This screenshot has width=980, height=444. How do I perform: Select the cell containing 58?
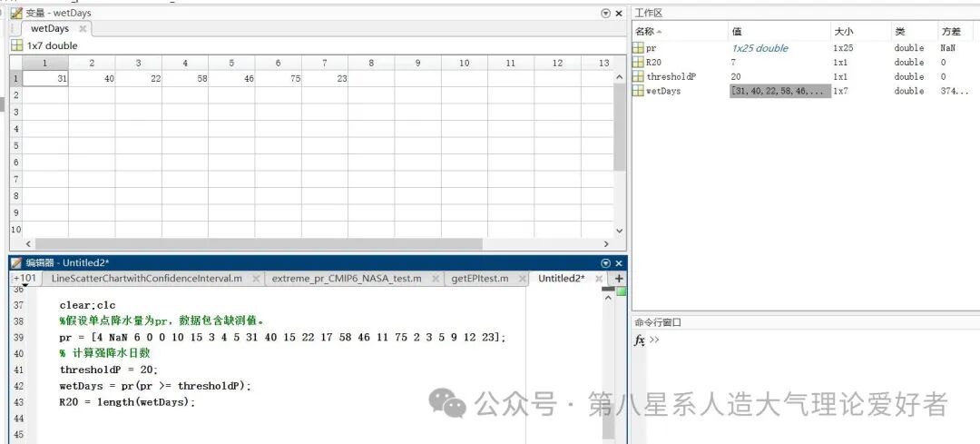185,79
